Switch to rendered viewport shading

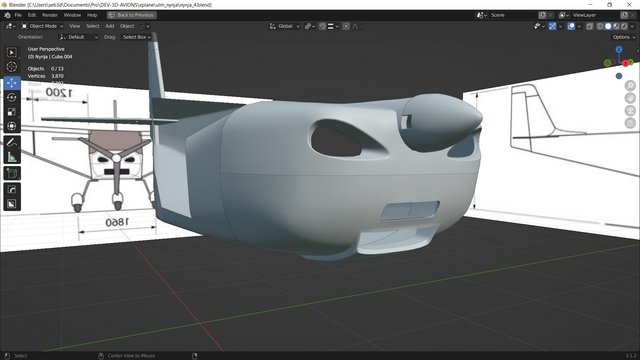click(624, 26)
